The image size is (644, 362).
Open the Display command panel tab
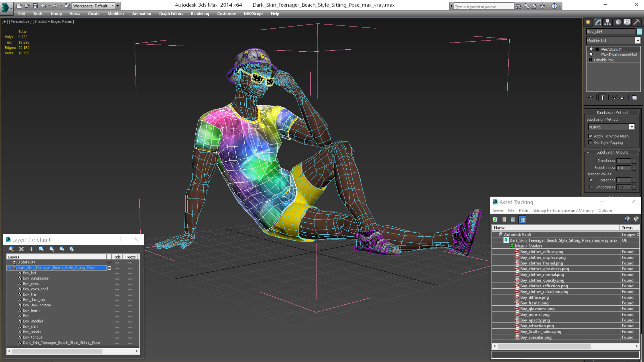coord(627,22)
